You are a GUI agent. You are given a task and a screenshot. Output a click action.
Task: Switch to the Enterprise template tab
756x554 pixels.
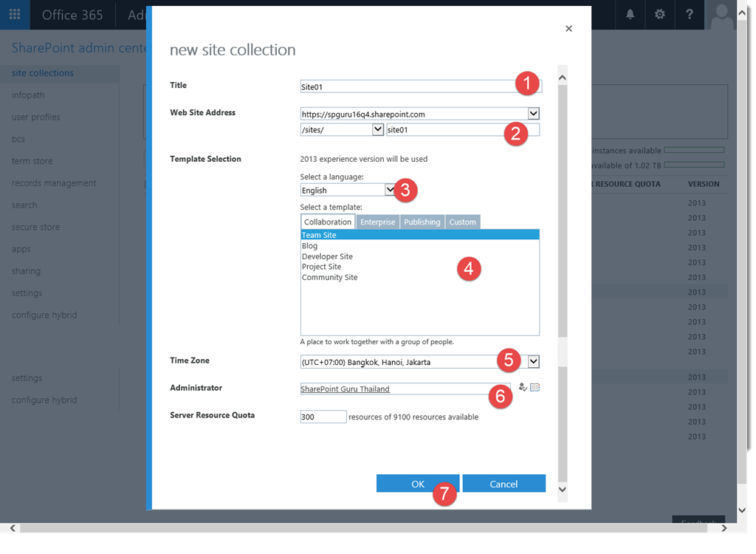point(377,222)
